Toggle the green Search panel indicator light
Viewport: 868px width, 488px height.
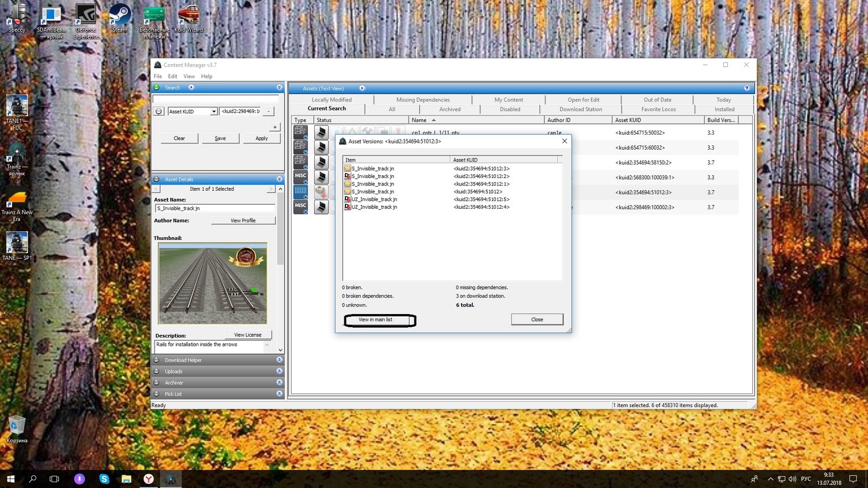pyautogui.click(x=157, y=87)
